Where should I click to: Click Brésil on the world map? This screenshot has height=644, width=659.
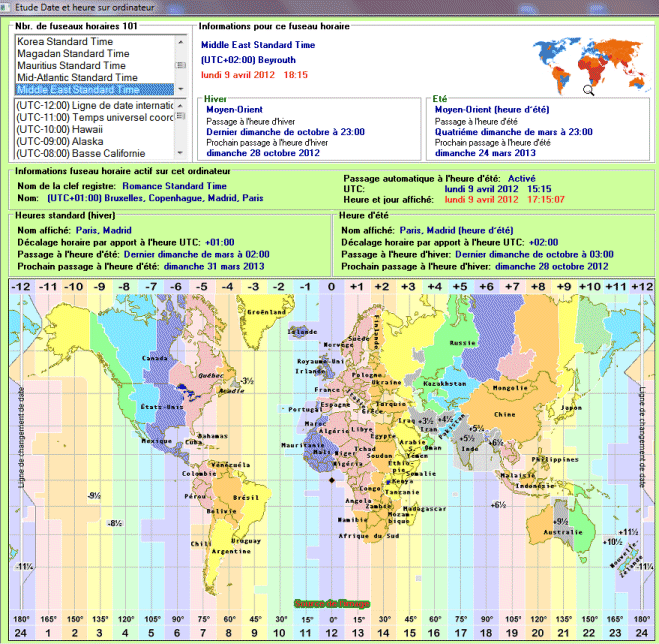point(238,497)
